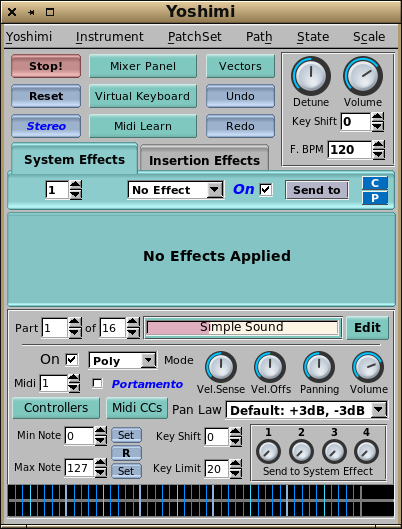
Task: Click Set button beside Max Note
Action: click(126, 471)
